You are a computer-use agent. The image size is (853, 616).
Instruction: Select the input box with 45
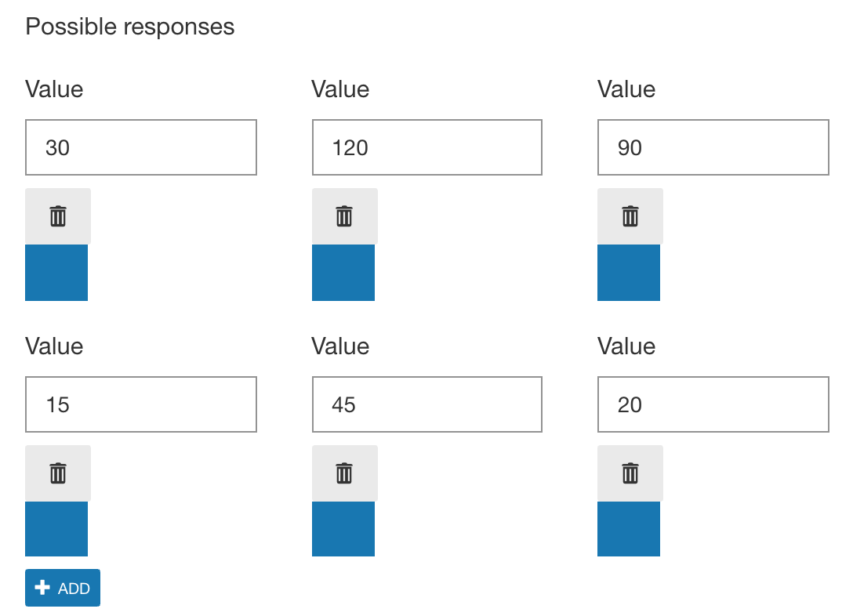(427, 404)
